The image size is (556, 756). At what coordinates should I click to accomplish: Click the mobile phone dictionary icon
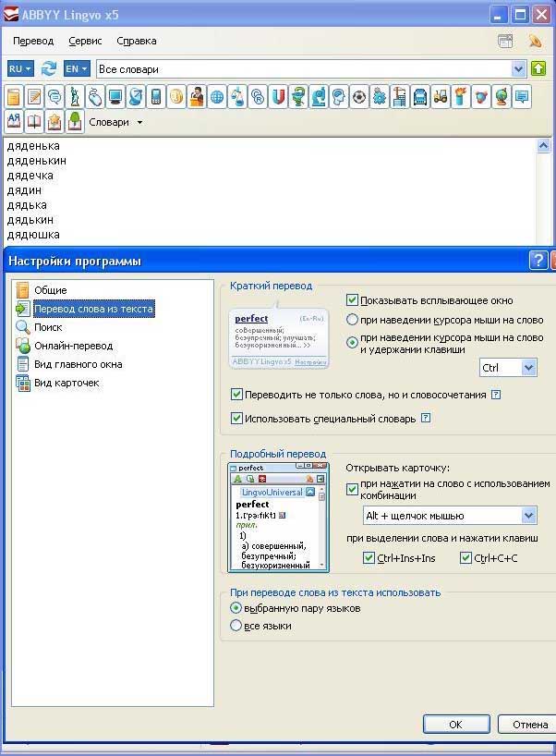tap(156, 97)
